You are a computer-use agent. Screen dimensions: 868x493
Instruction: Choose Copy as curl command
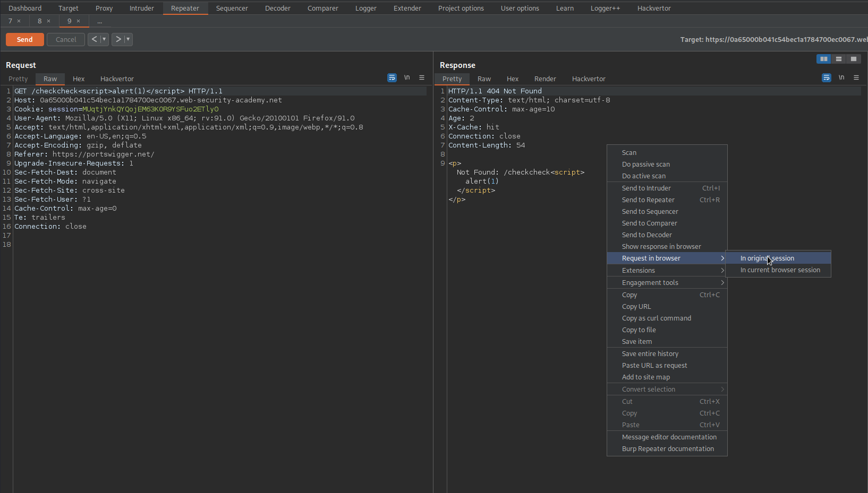click(x=667, y=318)
